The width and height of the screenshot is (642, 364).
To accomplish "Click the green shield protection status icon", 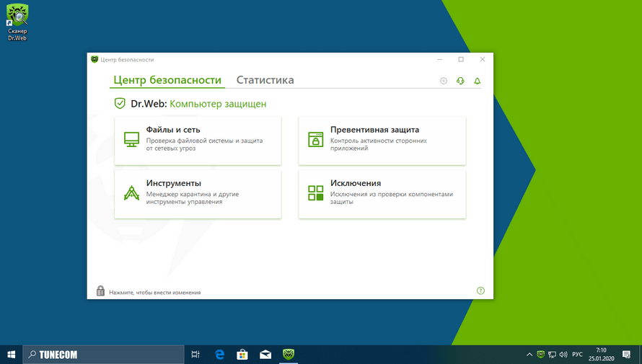I will (x=120, y=104).
